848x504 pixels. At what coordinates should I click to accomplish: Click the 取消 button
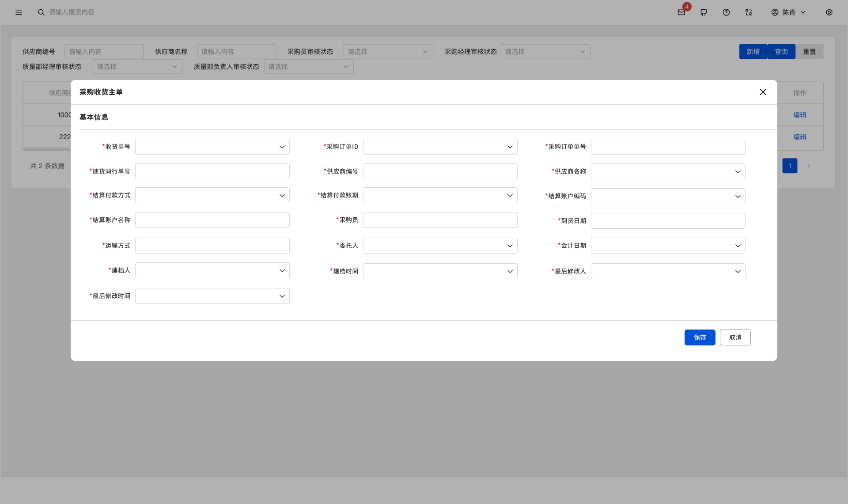coord(735,337)
